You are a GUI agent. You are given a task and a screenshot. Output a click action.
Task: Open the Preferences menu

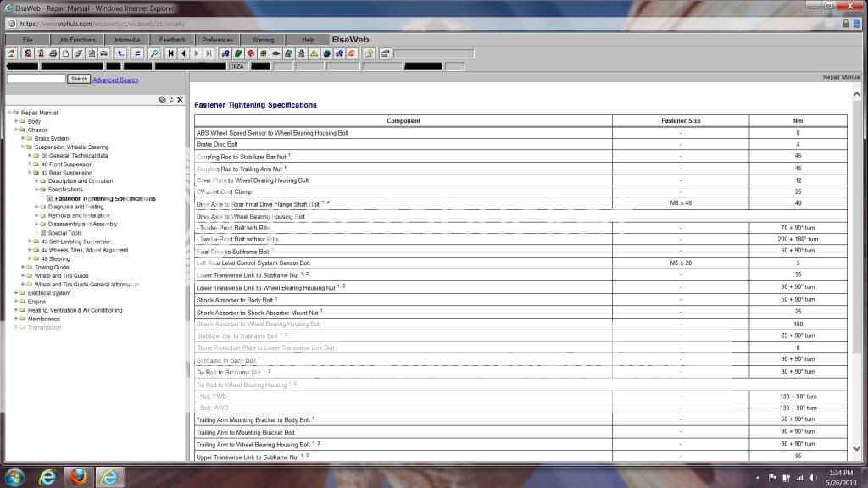pyautogui.click(x=217, y=40)
